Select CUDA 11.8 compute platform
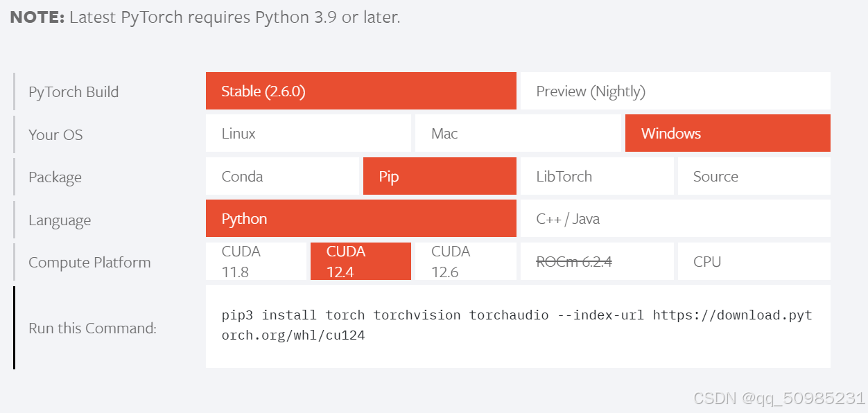868x413 pixels. coord(256,261)
